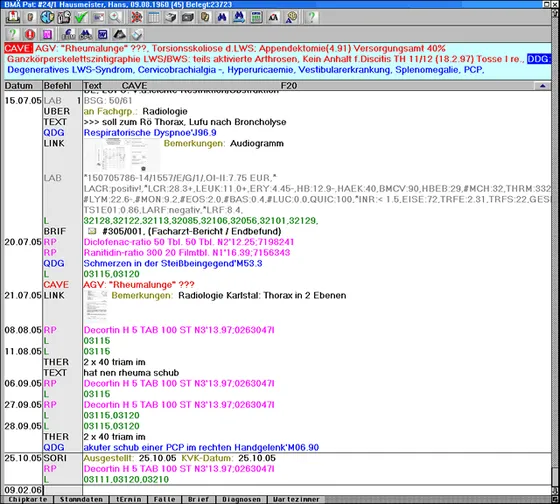Click 'BSG: 50/61' lab result line
The height and width of the screenshot is (504, 560).
108,101
